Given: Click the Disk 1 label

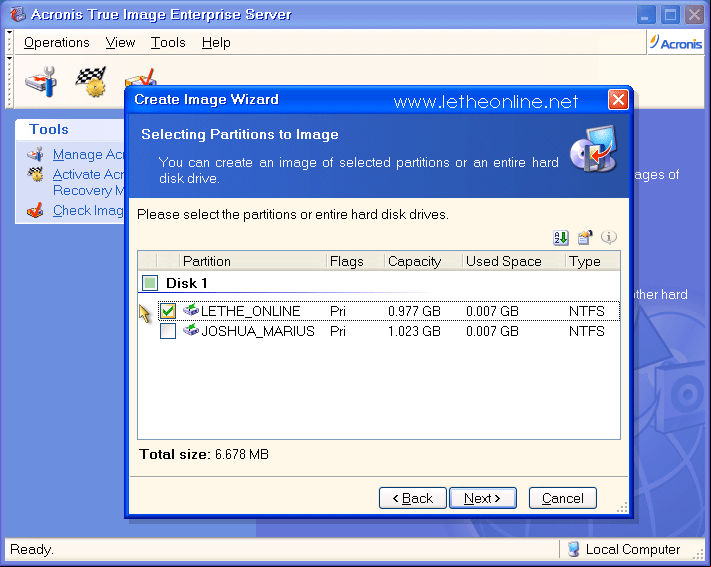Looking at the screenshot, I should pyautogui.click(x=187, y=283).
